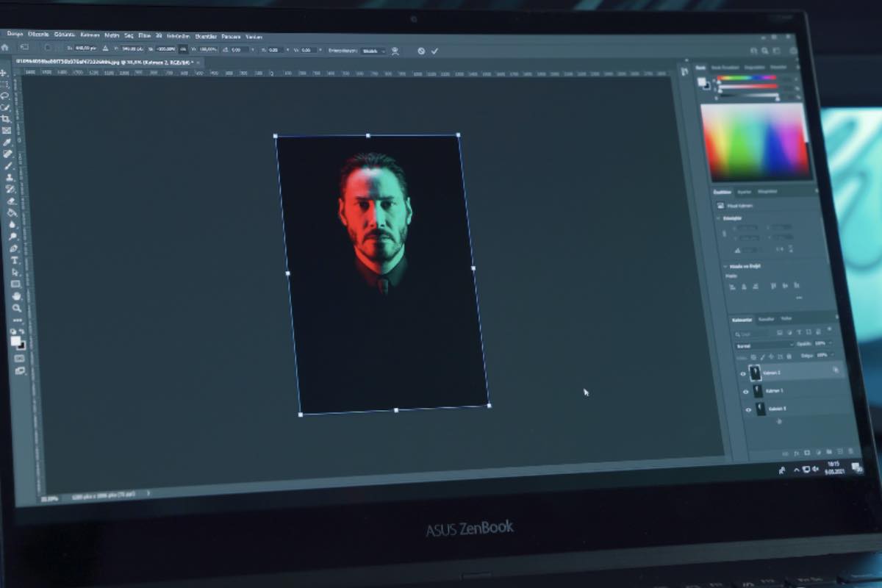This screenshot has height=588, width=882.
Task: Select the Eyedropper tool
Action: point(6,143)
